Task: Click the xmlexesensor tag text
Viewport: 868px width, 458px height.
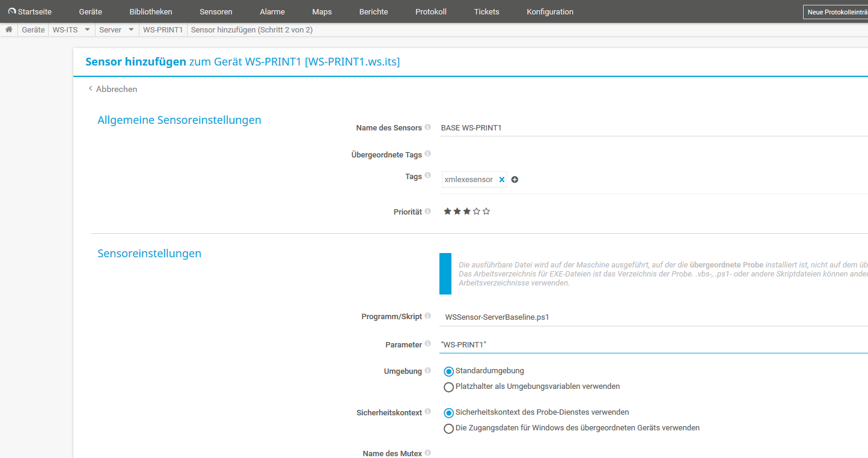Action: 469,180
